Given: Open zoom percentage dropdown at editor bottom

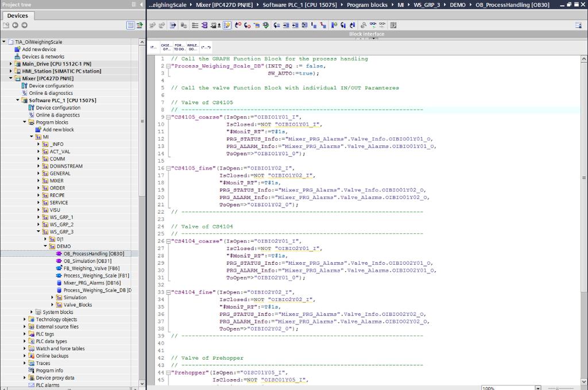Looking at the screenshot, I should (x=538, y=388).
